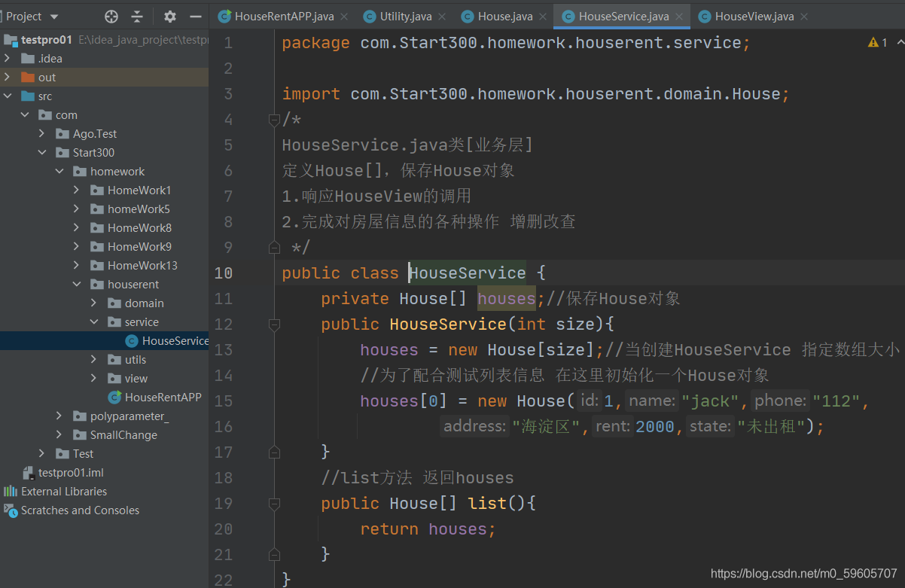Hide the Project tool window with minus icon
The height and width of the screenshot is (588, 905).
(196, 17)
